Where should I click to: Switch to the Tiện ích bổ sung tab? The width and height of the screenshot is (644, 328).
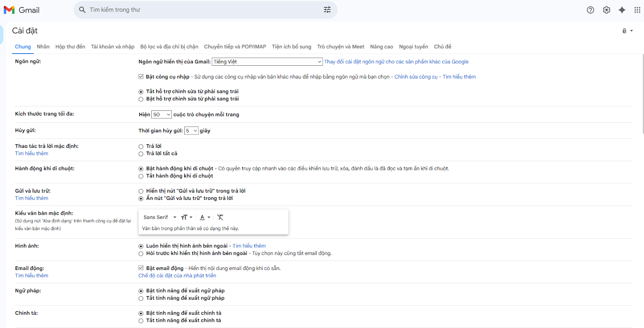(291, 47)
